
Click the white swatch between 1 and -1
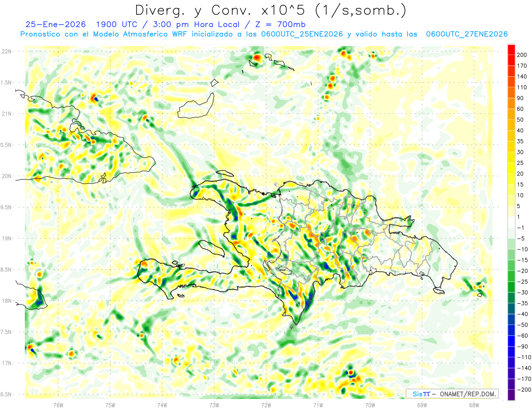pyautogui.click(x=512, y=222)
